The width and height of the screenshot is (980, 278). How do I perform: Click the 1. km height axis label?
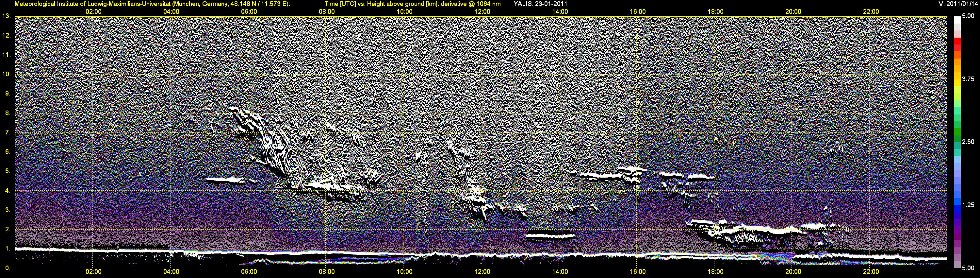(x=8, y=249)
